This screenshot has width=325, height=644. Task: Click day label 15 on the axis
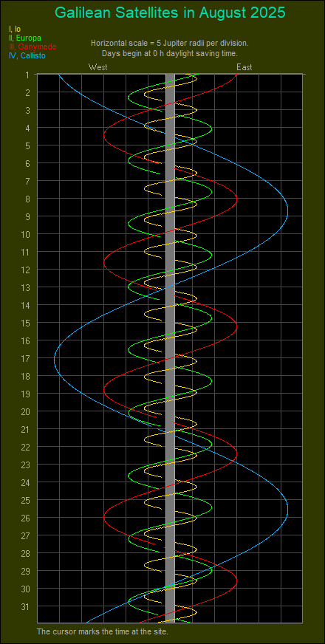(x=25, y=323)
